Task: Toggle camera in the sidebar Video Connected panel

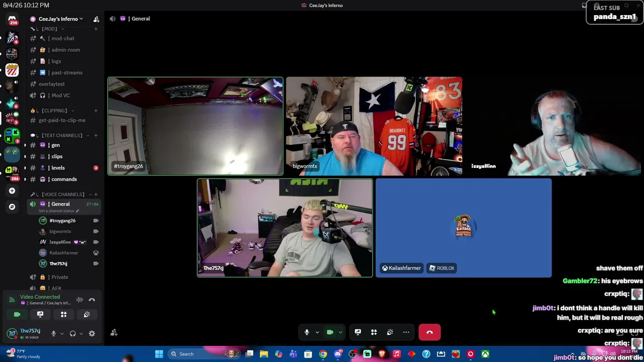Action: pos(17,314)
